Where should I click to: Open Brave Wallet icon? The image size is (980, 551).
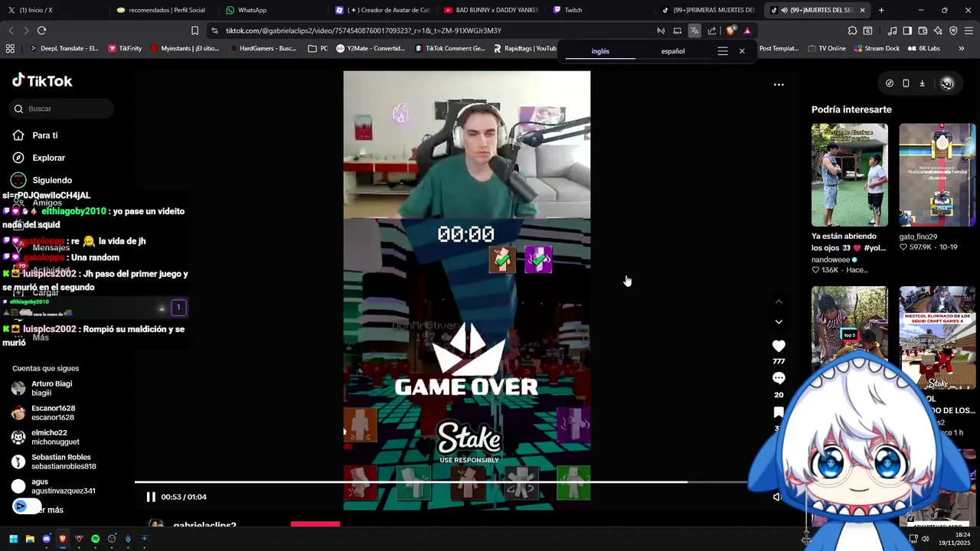[x=923, y=31]
